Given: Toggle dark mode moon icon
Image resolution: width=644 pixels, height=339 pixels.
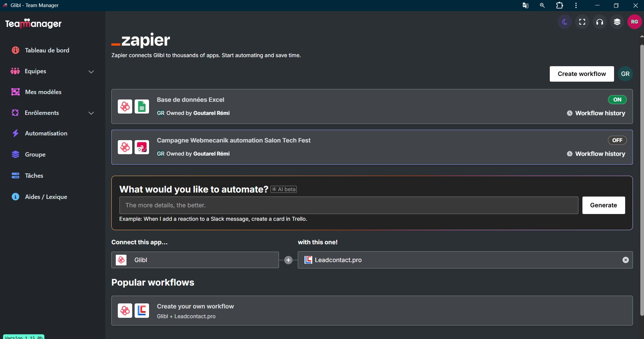Looking at the screenshot, I should coord(565,22).
